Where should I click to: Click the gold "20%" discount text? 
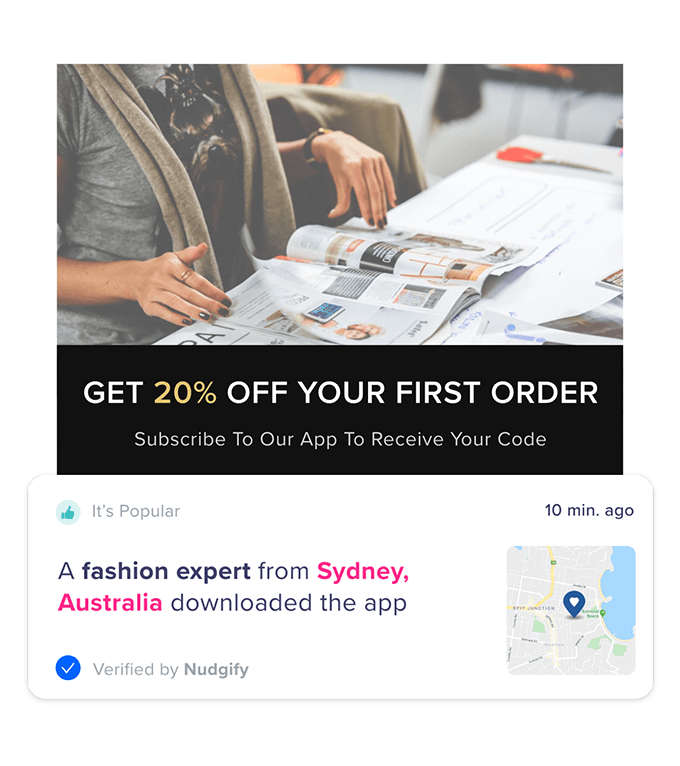185,392
